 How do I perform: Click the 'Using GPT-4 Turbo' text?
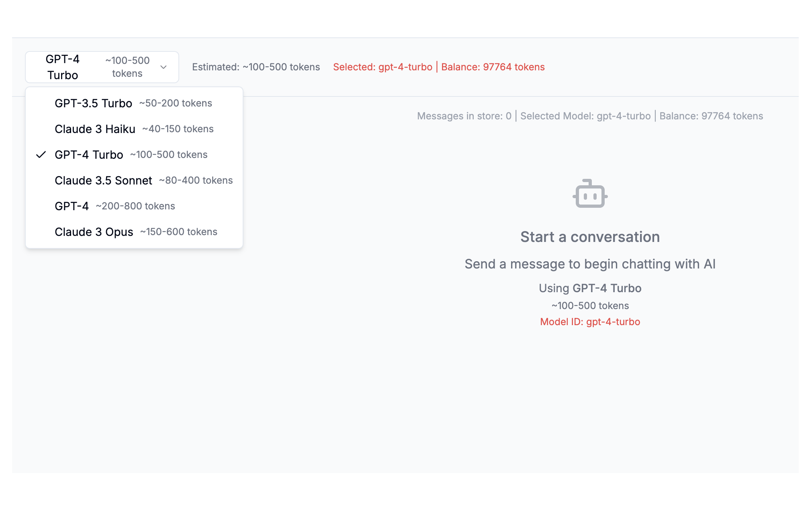click(590, 288)
